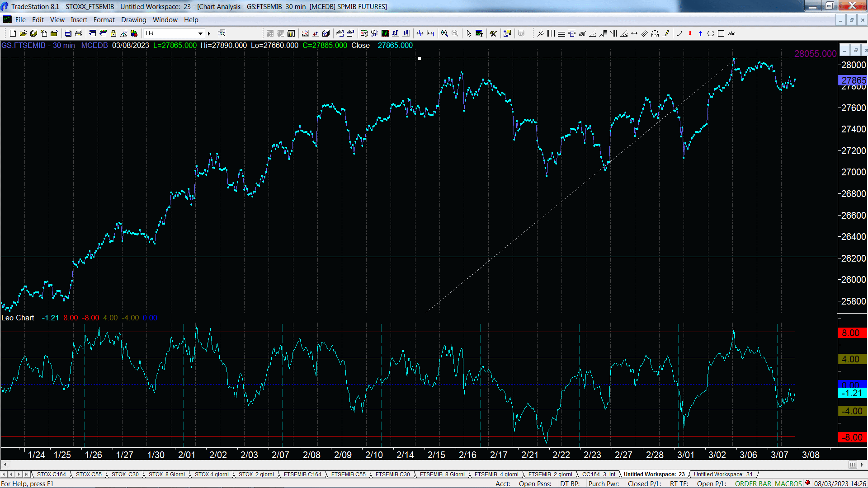Viewport: 868px width, 488px height.
Task: Switch to Untitled Workspace: 31 tab
Action: (723, 474)
